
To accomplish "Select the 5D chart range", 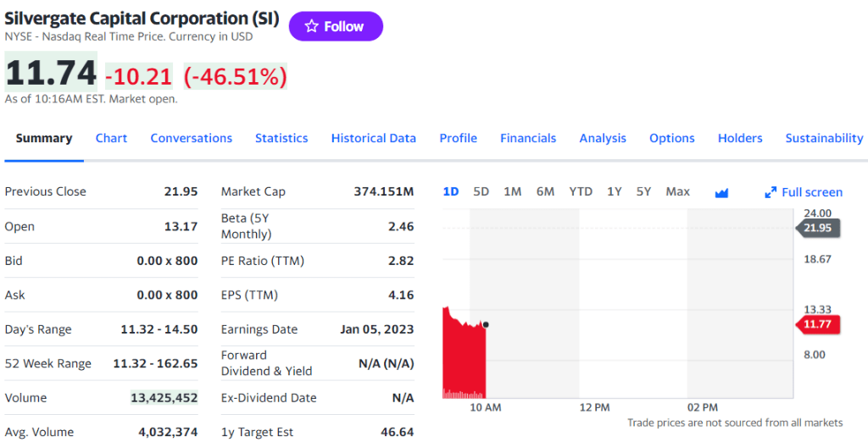I will click(481, 192).
